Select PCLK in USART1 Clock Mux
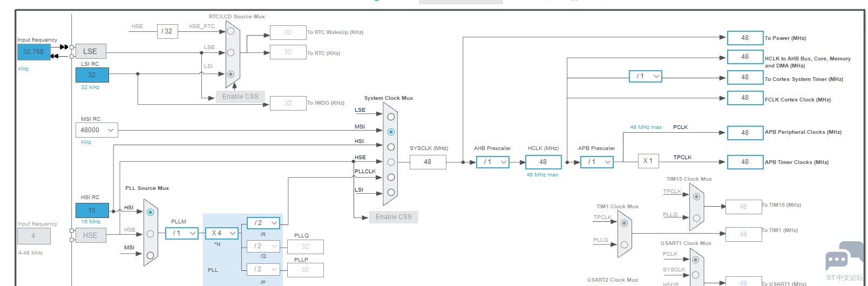The image size is (868, 286). click(x=696, y=260)
